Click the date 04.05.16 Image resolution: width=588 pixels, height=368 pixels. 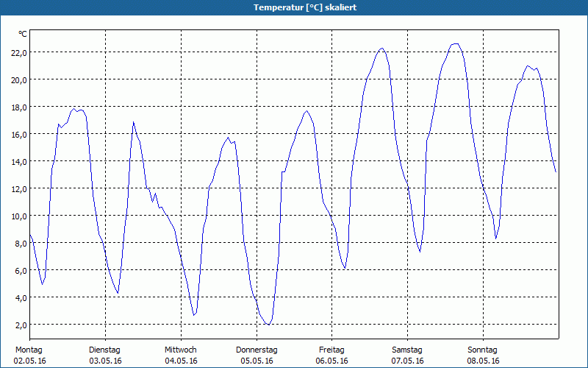pyautogui.click(x=181, y=361)
